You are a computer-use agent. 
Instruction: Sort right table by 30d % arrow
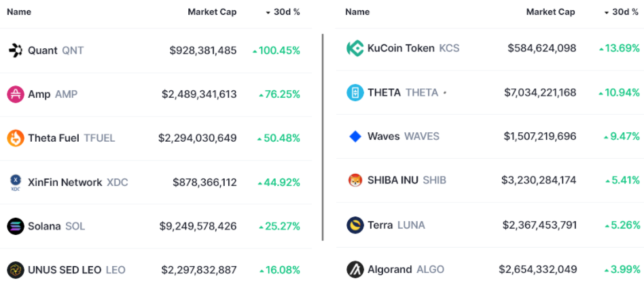tap(607, 12)
